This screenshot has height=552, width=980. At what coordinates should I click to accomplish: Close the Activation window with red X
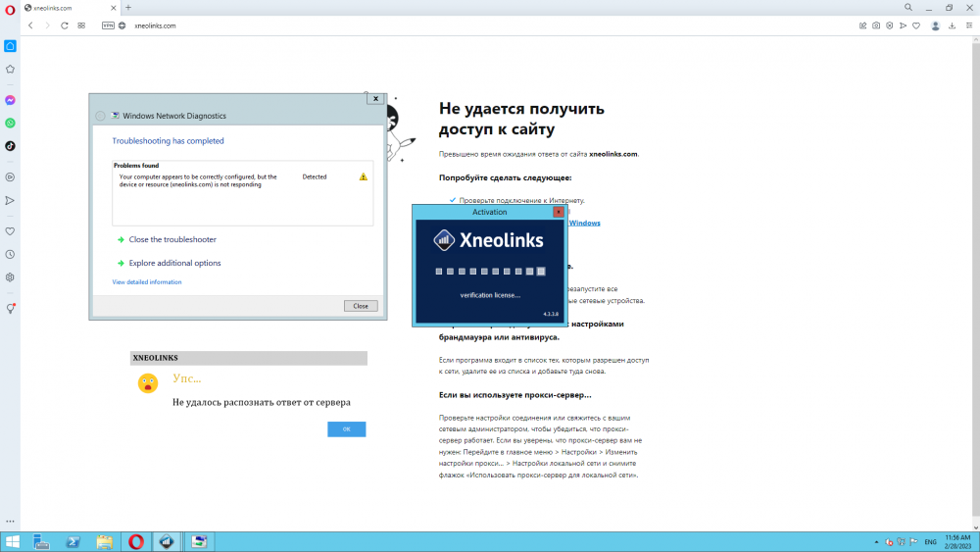point(559,212)
